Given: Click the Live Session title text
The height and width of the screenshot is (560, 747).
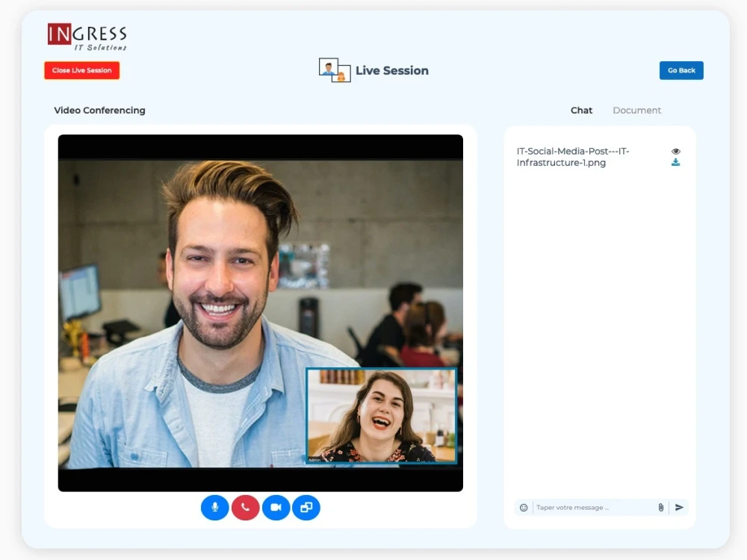Looking at the screenshot, I should click(x=392, y=70).
